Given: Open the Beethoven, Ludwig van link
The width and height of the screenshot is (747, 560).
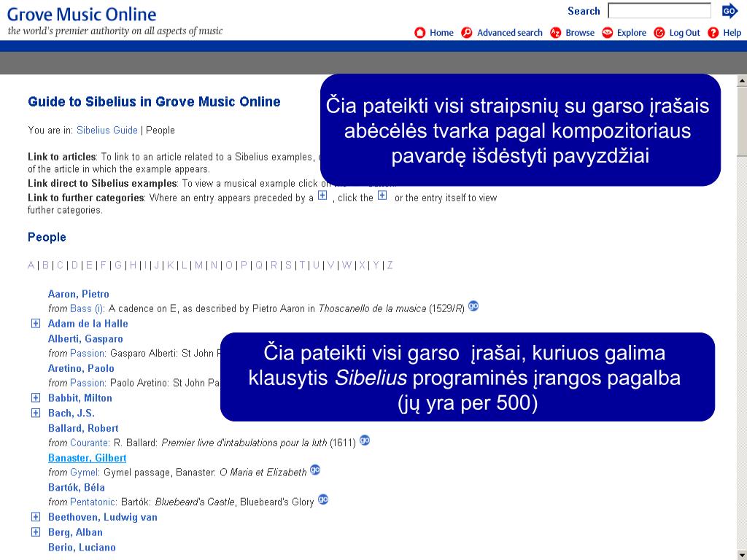Looking at the screenshot, I should coord(103,517).
